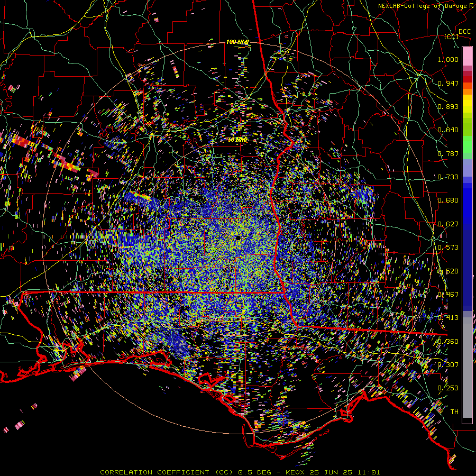Click the 1.000 legend value

[448, 59]
